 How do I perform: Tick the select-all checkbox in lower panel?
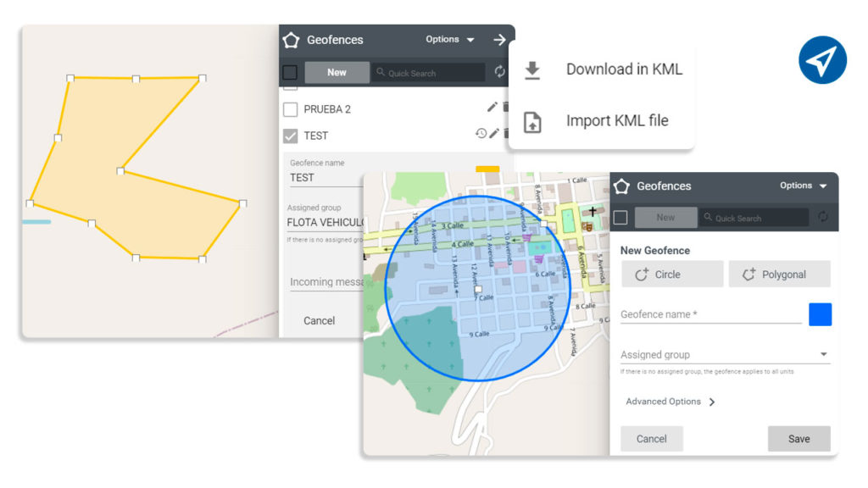click(x=620, y=218)
